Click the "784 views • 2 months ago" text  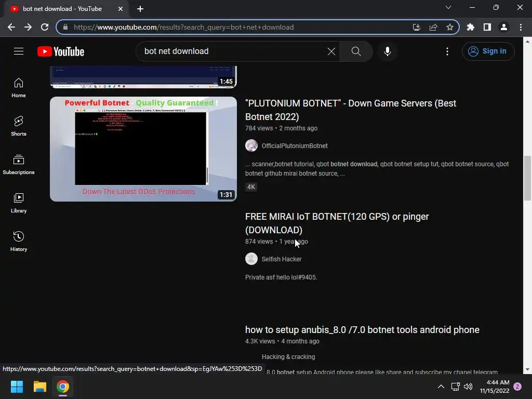click(x=281, y=128)
